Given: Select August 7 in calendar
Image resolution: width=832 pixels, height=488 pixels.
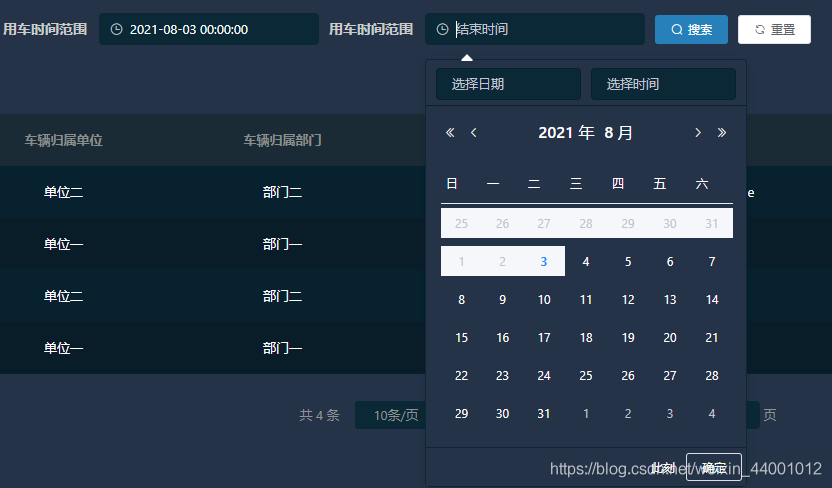Looking at the screenshot, I should coord(712,262).
